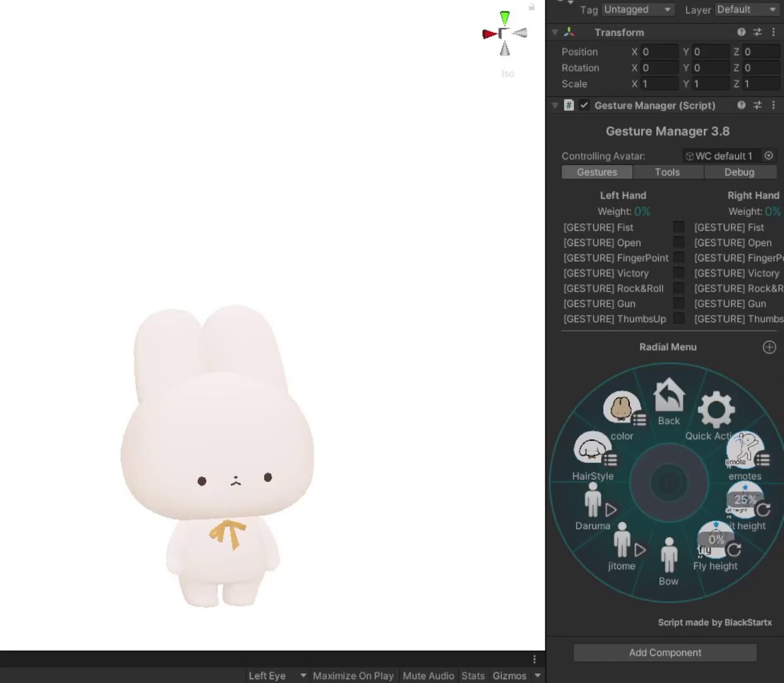This screenshot has width=784, height=683.
Task: Open the Tag dropdown showing Untagged
Action: pos(637,9)
